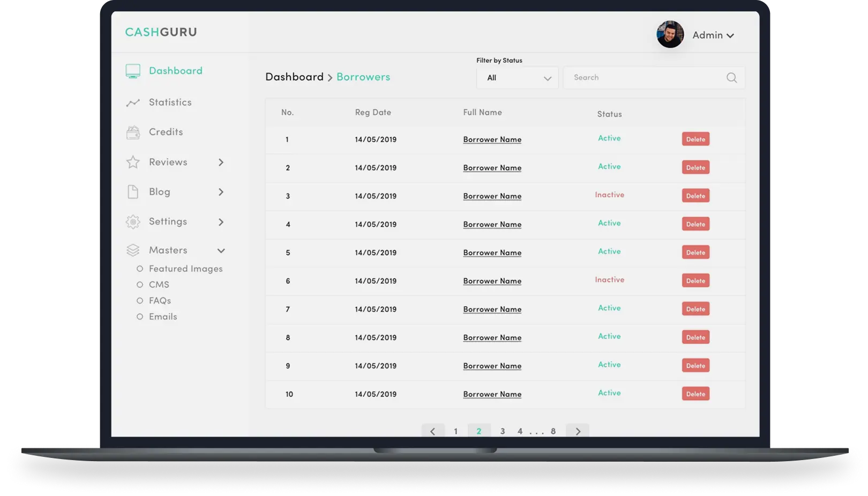Expand the Reviews submenu arrow
This screenshot has height=496, width=868.
coord(221,162)
